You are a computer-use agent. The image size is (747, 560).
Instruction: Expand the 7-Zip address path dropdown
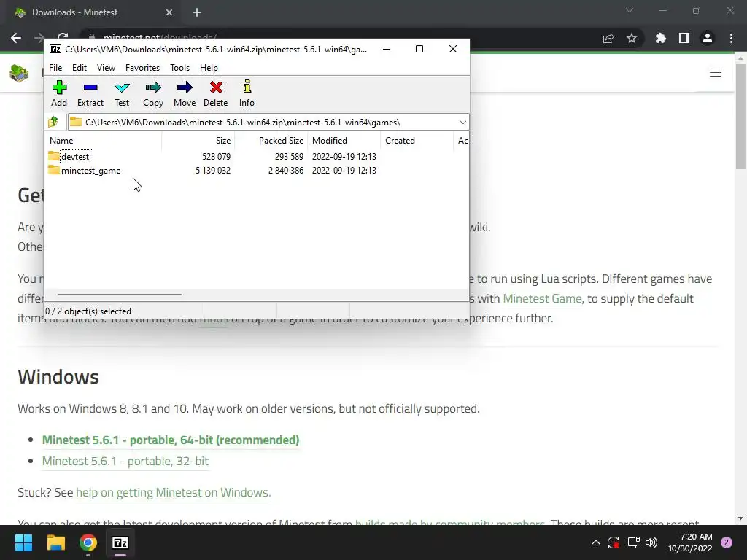pos(462,122)
